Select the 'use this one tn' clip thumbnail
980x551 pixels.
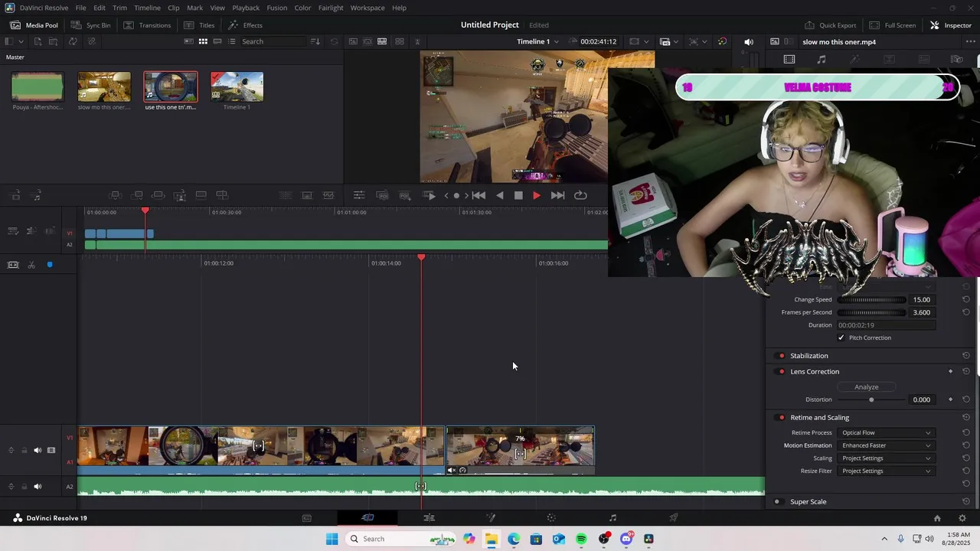click(171, 87)
